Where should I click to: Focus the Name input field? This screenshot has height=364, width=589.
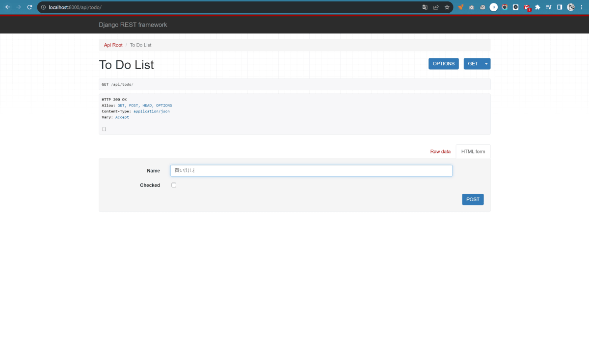pos(311,171)
